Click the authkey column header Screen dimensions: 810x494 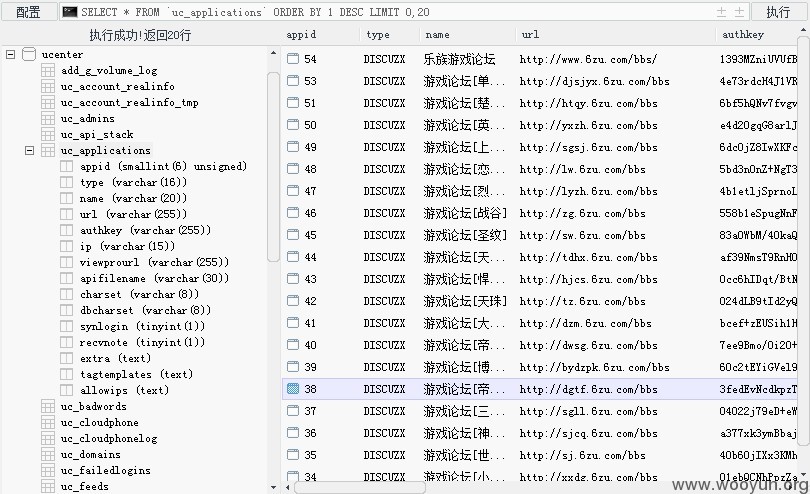pyautogui.click(x=743, y=35)
